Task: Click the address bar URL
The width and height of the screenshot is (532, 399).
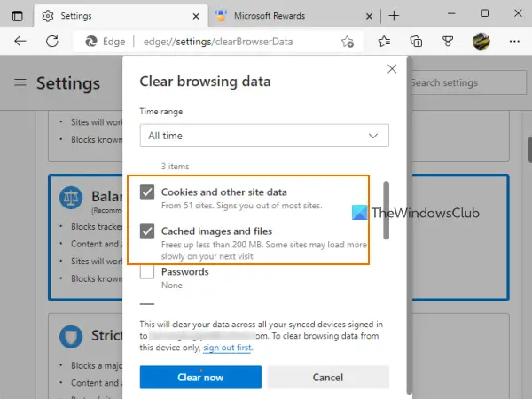Action: [x=218, y=42]
